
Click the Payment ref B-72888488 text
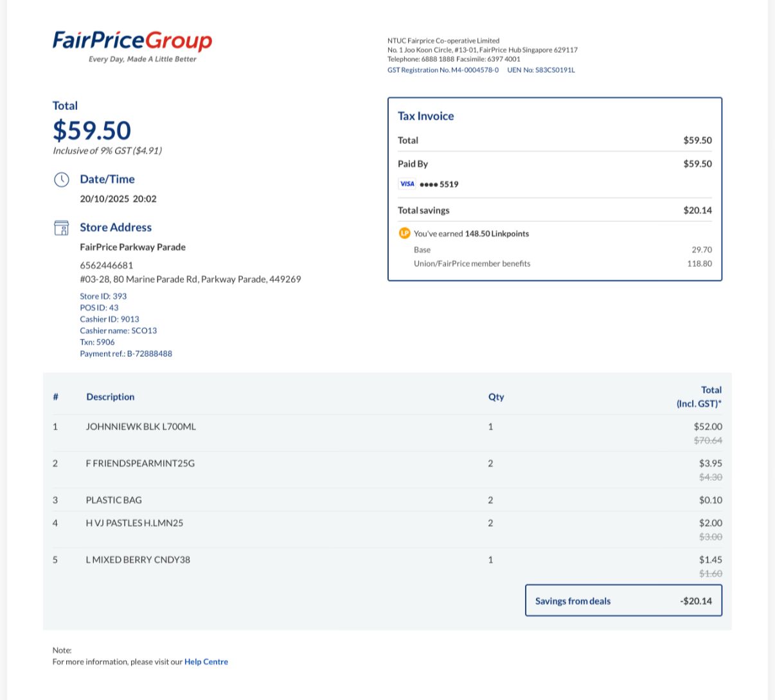point(126,354)
